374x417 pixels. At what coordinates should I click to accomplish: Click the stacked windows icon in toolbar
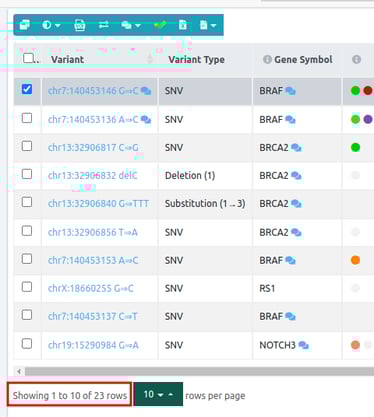[25, 25]
